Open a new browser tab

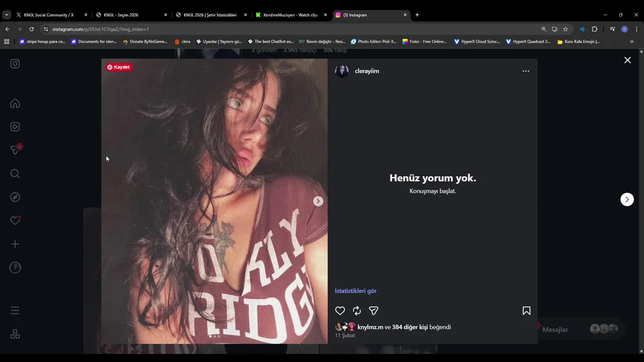tap(417, 15)
